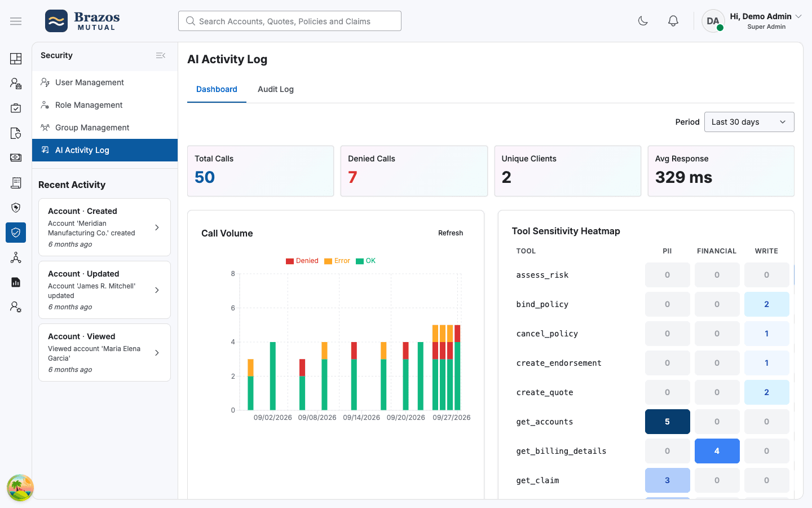Open the document-with-shield policies icon
This screenshot has height=508, width=812.
tap(16, 133)
